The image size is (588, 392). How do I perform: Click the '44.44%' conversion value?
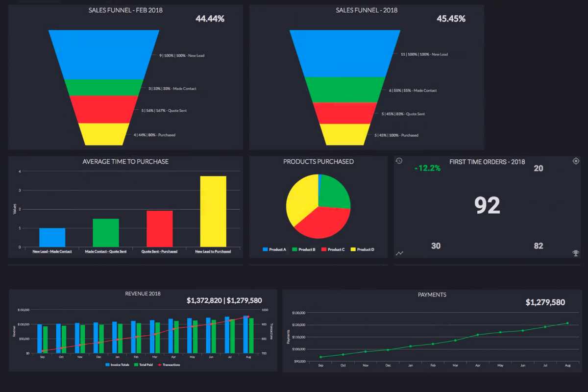click(x=210, y=19)
